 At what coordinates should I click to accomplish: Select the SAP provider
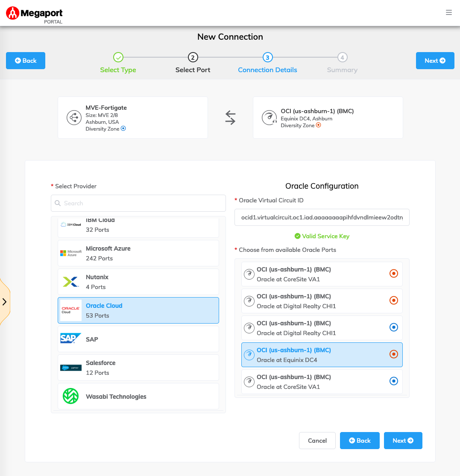138,339
